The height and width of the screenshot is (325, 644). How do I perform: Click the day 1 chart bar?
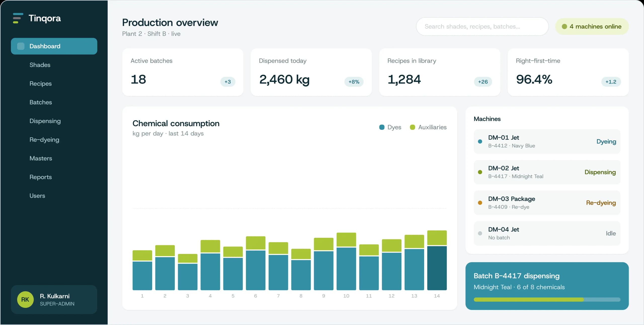tap(142, 270)
